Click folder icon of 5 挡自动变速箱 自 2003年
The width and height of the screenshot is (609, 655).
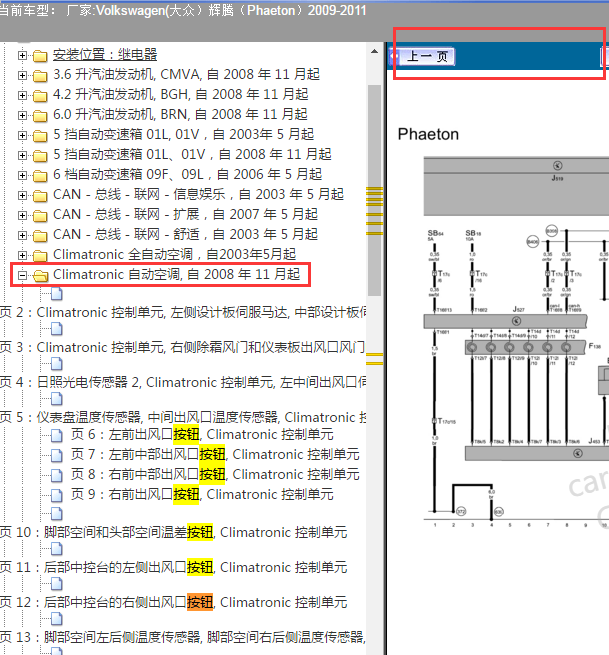click(40, 135)
